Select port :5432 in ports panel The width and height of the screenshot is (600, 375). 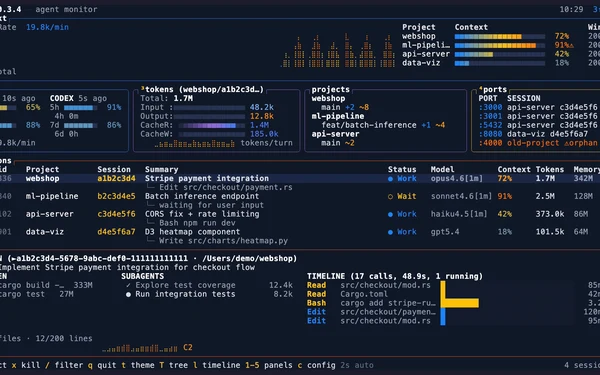coord(539,125)
